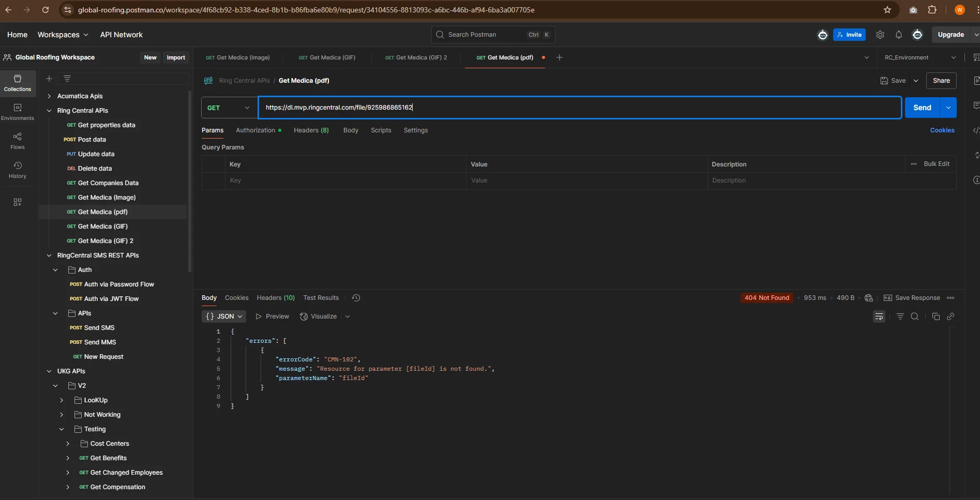
Task: Open a new request tab with the plus icon
Action: 560,57
